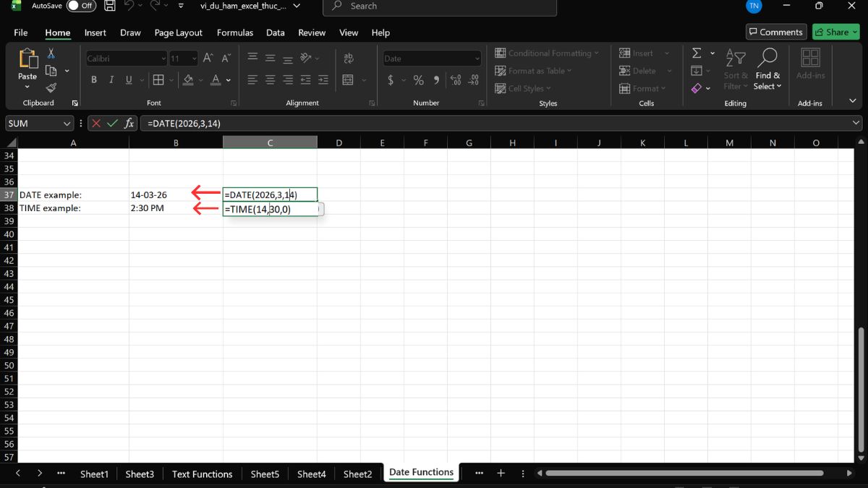Click the Cancel X in formula bar
Image resolution: width=868 pixels, height=488 pixels.
point(96,124)
